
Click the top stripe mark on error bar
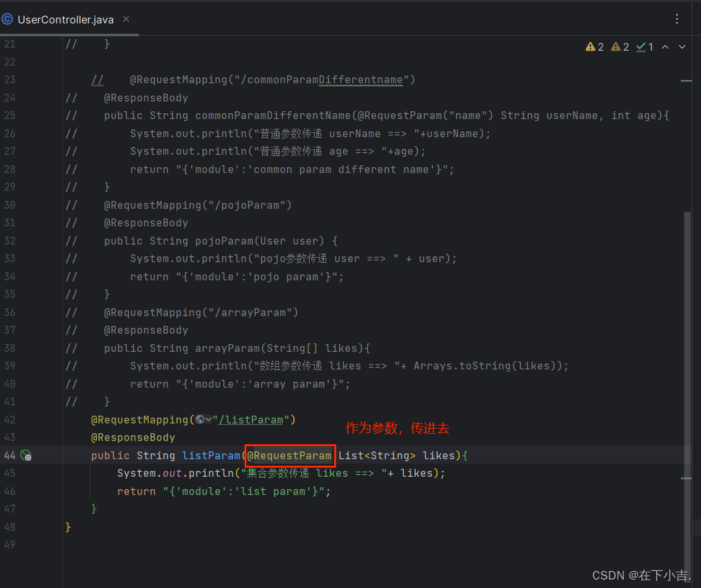(x=686, y=81)
